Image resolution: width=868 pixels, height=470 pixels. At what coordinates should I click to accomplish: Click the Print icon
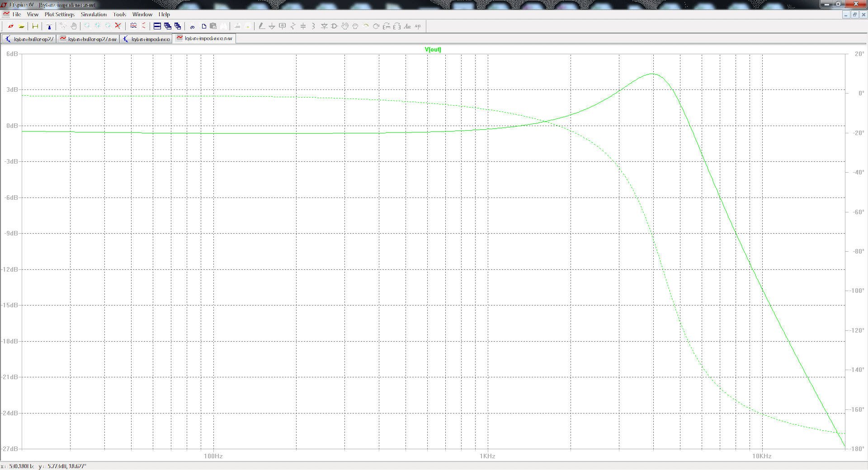(x=248, y=26)
